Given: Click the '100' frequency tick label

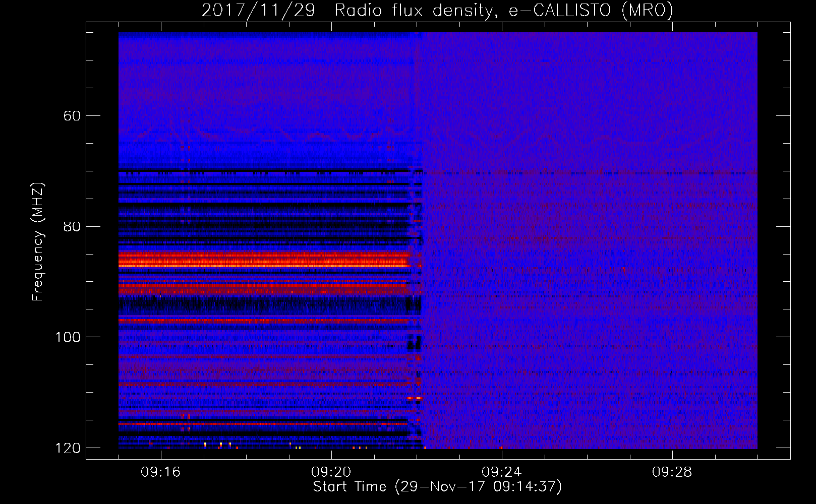Looking at the screenshot, I should tap(68, 337).
